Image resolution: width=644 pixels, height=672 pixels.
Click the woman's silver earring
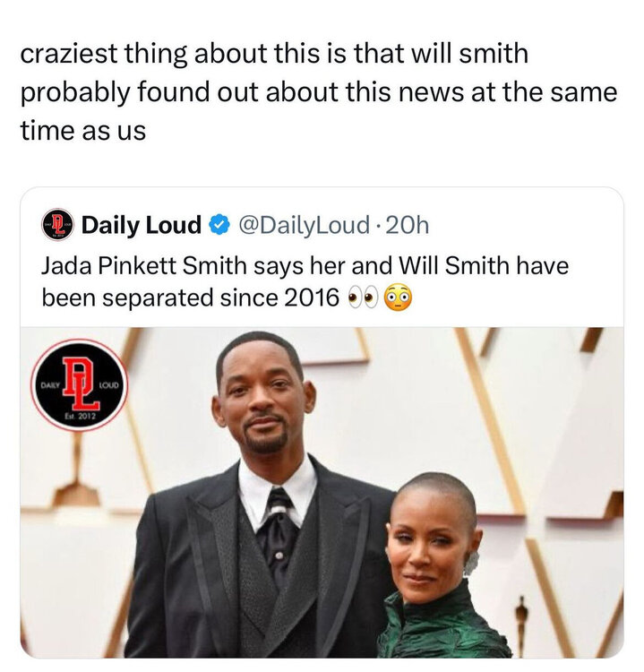(471, 564)
